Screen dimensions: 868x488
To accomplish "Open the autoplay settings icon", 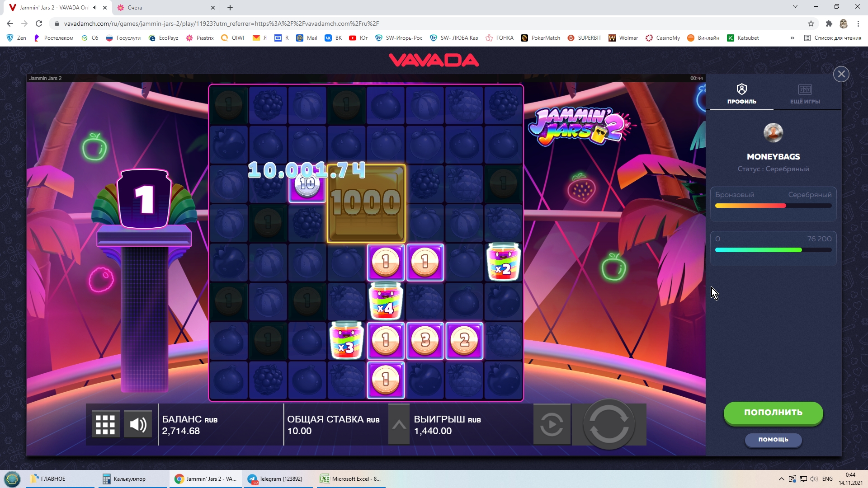I will coord(552,424).
